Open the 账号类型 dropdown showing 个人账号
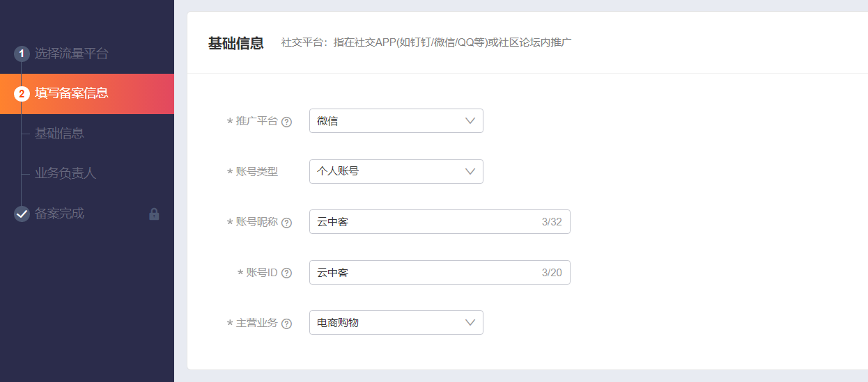Image resolution: width=868 pixels, height=382 pixels. pyautogui.click(x=396, y=171)
